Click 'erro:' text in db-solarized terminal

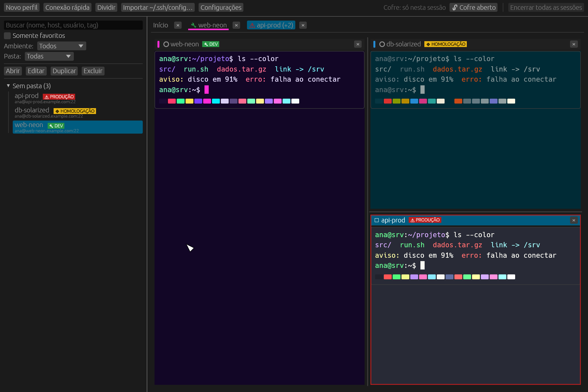tap(471, 79)
